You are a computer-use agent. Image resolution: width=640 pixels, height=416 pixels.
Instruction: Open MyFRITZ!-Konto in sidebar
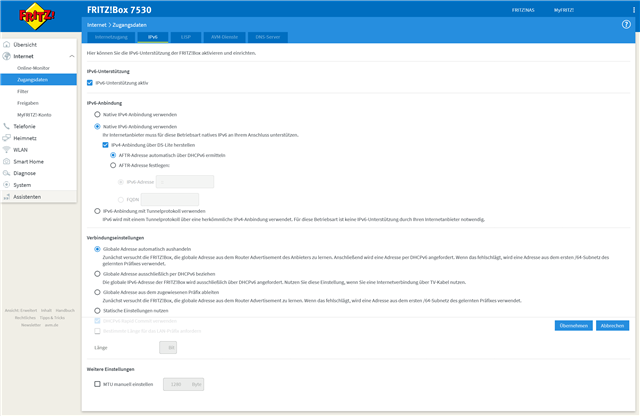click(x=34, y=115)
